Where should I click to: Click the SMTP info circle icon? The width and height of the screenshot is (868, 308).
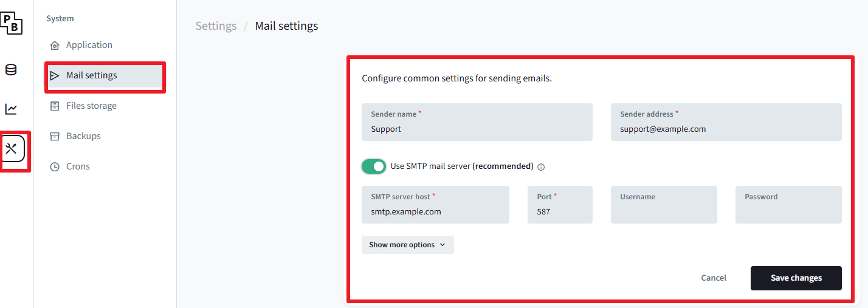541,167
